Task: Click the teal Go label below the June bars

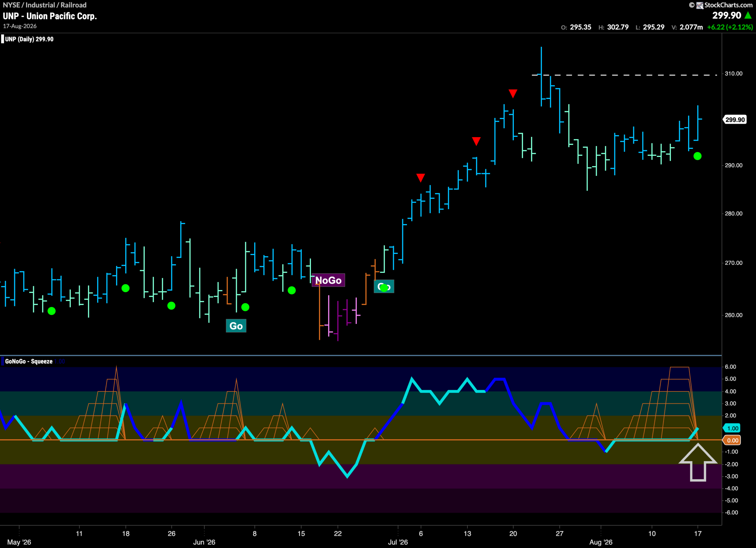Action: pyautogui.click(x=236, y=326)
